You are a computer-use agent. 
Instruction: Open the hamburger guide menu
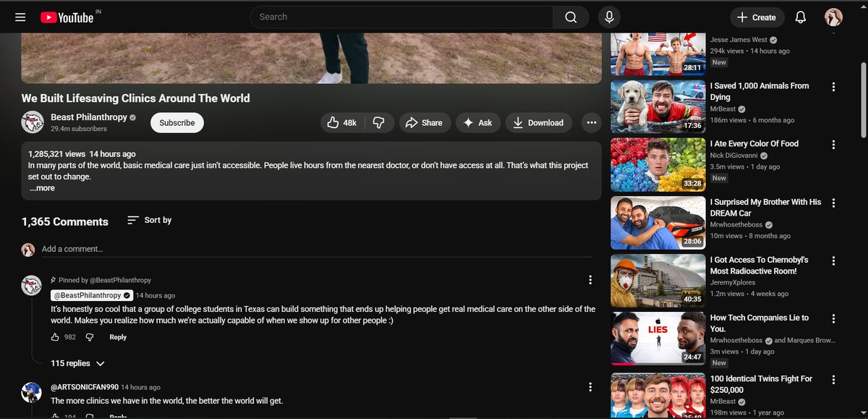pos(20,17)
